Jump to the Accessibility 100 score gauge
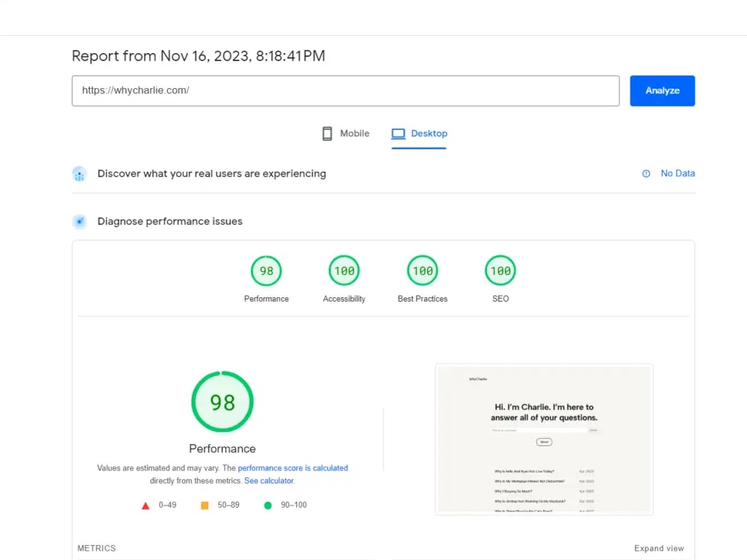This screenshot has height=560, width=747. pos(344,270)
